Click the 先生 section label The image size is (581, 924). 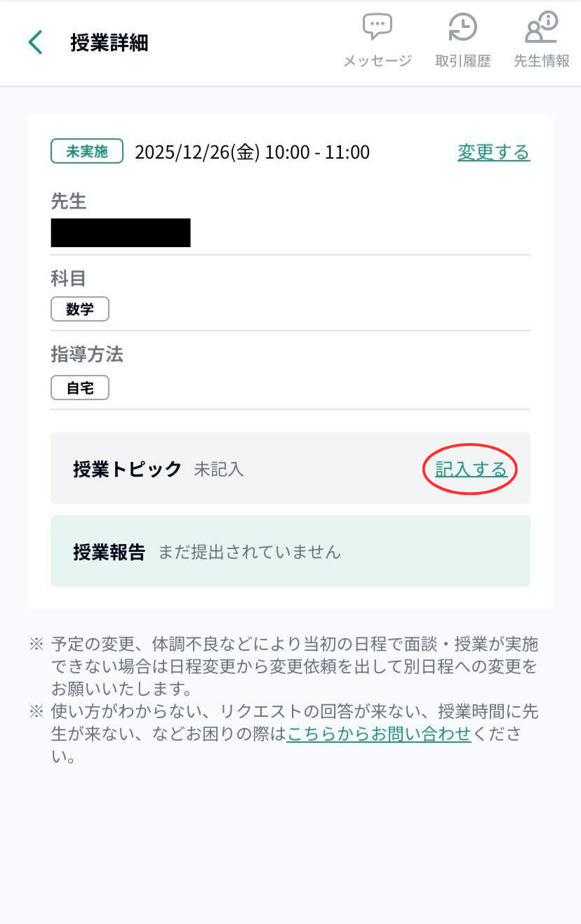tap(68, 202)
